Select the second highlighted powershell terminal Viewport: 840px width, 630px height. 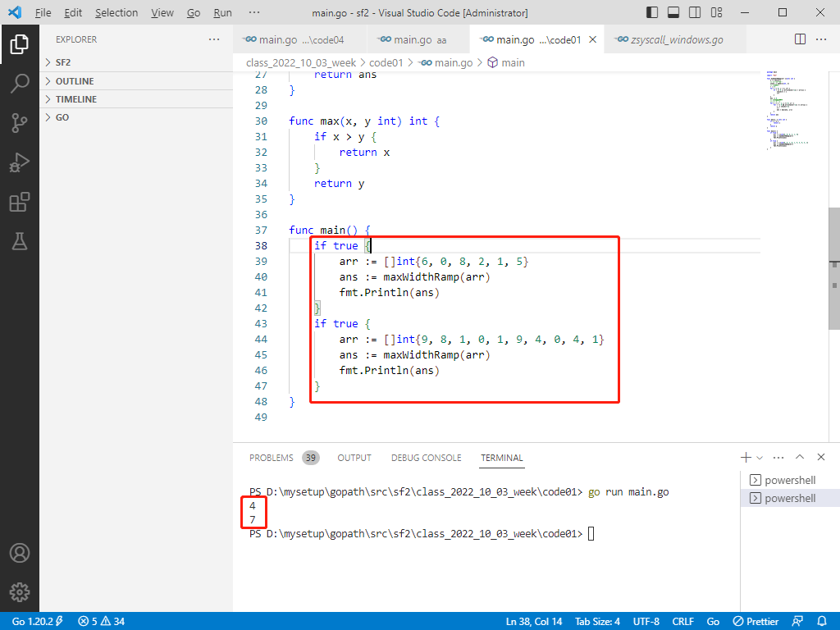790,498
